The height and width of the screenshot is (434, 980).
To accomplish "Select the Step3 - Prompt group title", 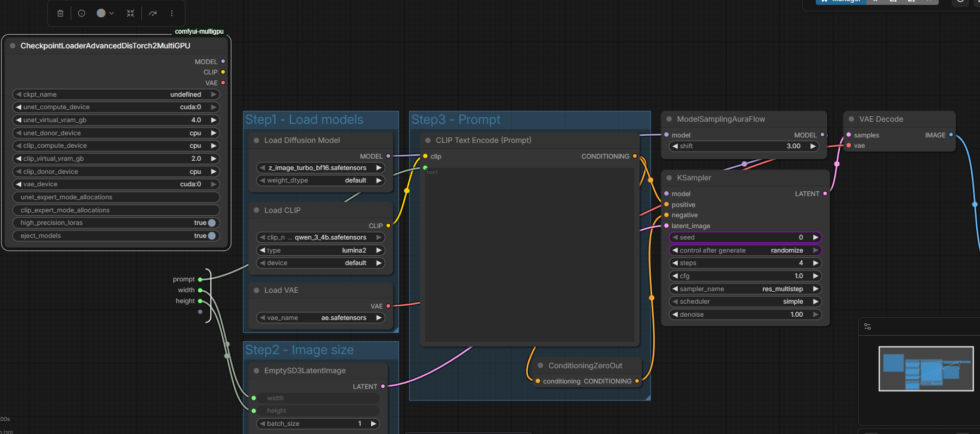I will pyautogui.click(x=456, y=119).
